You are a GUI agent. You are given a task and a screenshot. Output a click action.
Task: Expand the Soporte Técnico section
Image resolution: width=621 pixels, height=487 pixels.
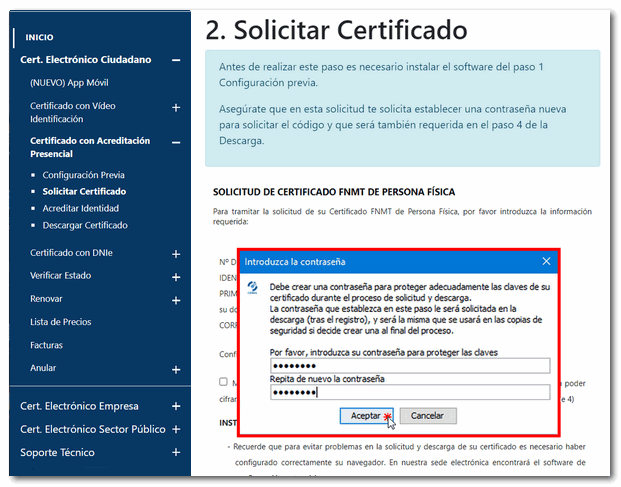click(176, 453)
